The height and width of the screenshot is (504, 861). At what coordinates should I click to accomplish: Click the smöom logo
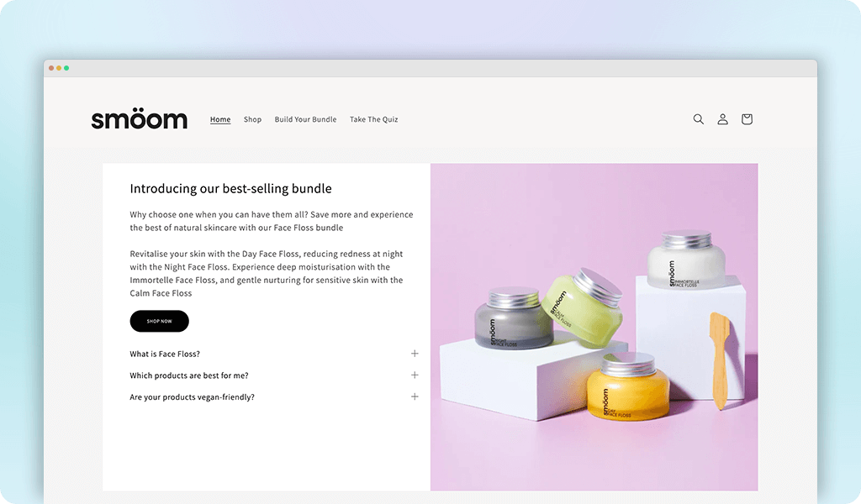(x=139, y=118)
